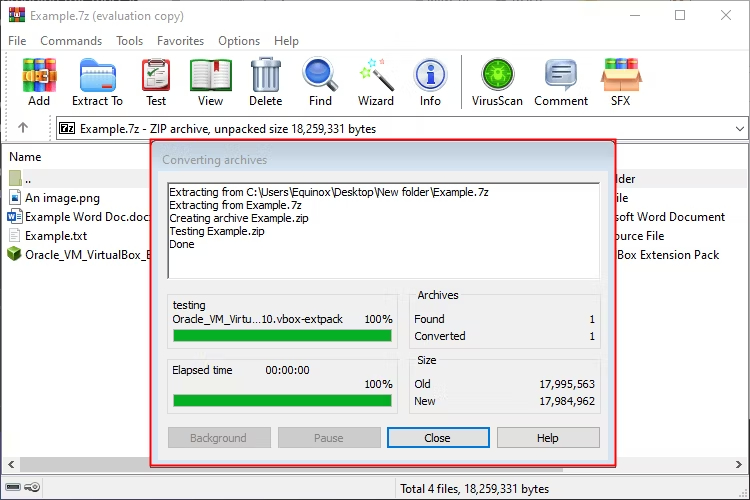Click the Add archive toolbar icon
Viewport: 750px width, 500px height.
39,75
